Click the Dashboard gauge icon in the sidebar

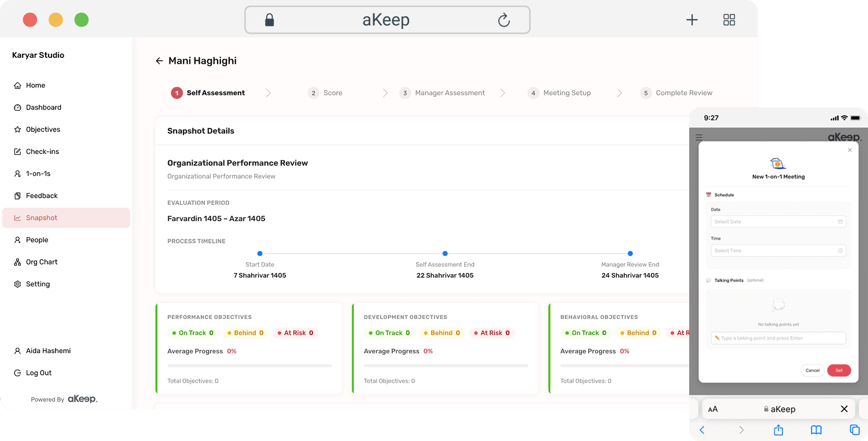pyautogui.click(x=17, y=108)
